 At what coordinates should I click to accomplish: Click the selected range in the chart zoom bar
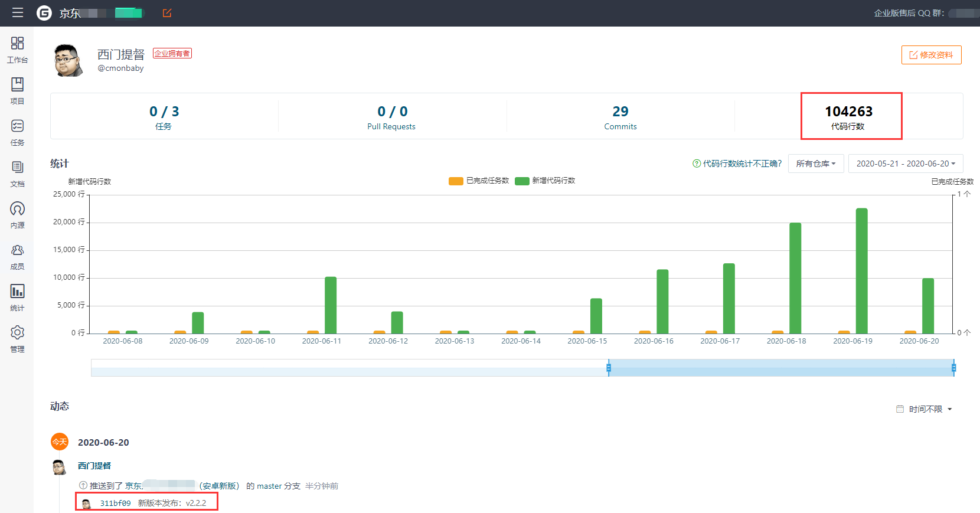pos(781,368)
